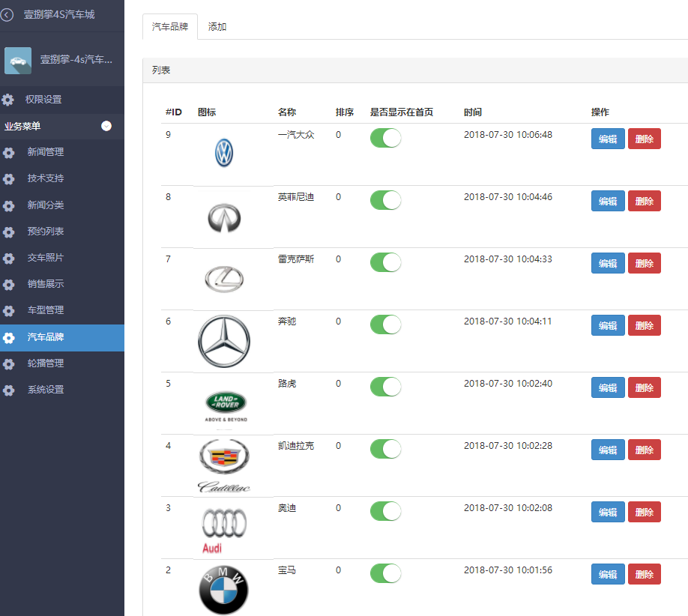Click the Infiniti logo image

click(x=224, y=217)
